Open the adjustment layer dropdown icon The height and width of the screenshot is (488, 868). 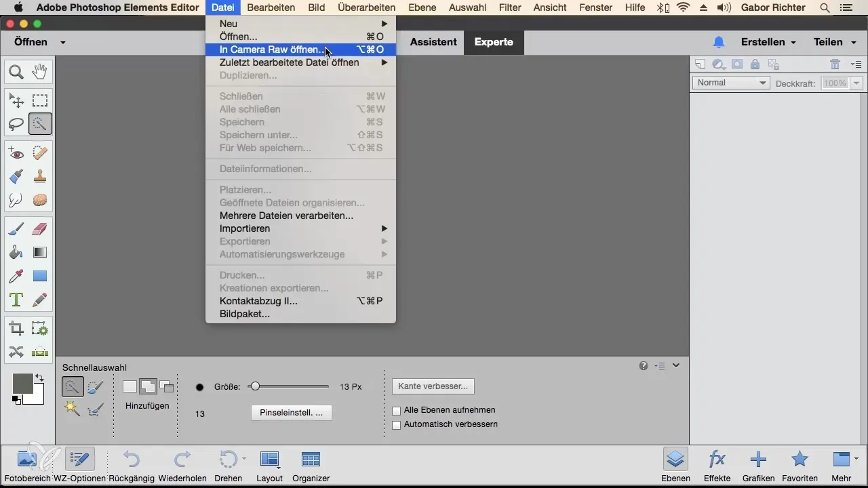tap(719, 64)
